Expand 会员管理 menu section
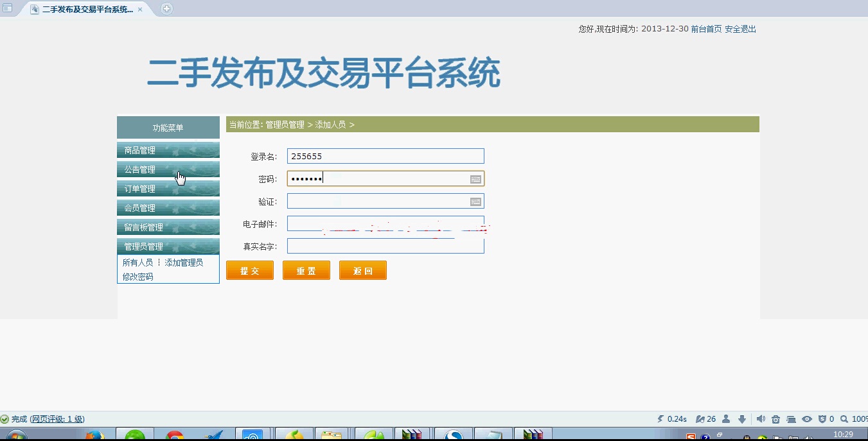The height and width of the screenshot is (441, 868). tap(168, 208)
